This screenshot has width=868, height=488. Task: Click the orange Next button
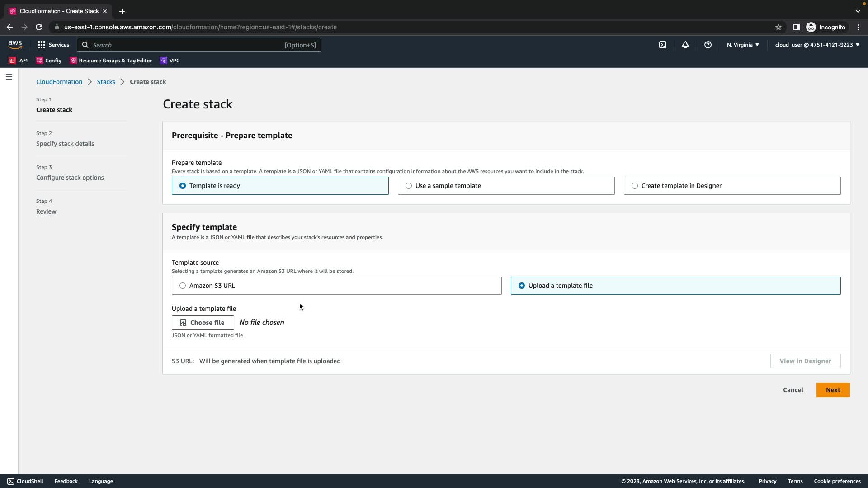pyautogui.click(x=833, y=390)
